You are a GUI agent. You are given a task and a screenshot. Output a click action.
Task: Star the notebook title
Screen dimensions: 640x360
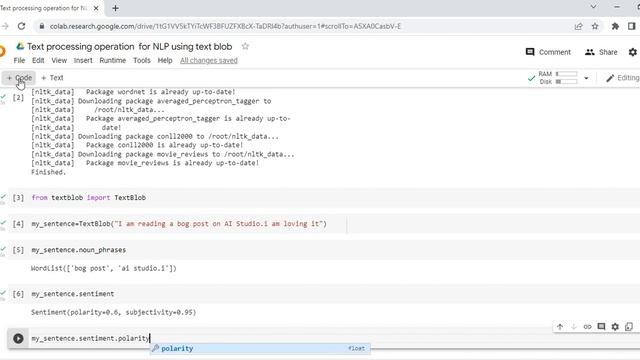(x=245, y=46)
